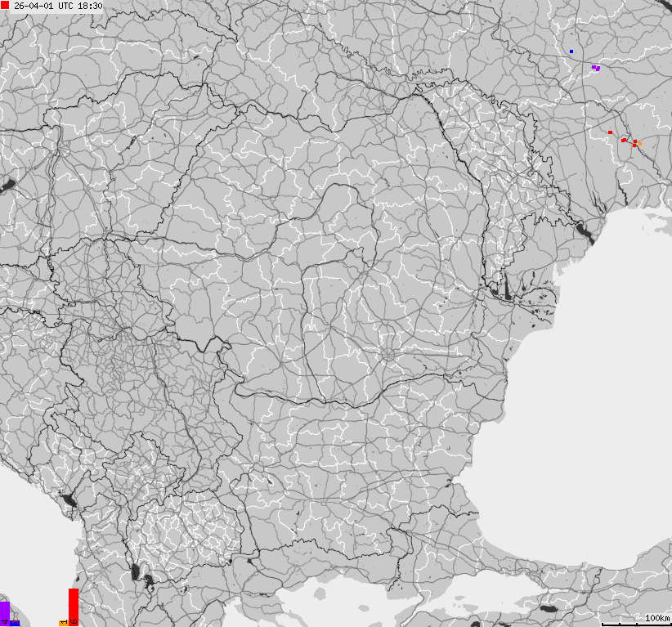The width and height of the screenshot is (672, 627).
Task: Click the purple strike marker pair in northeast map
Action: (595, 67)
